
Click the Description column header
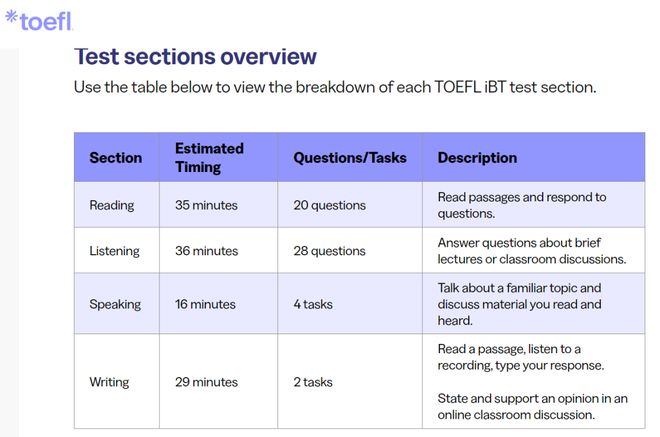(x=477, y=158)
